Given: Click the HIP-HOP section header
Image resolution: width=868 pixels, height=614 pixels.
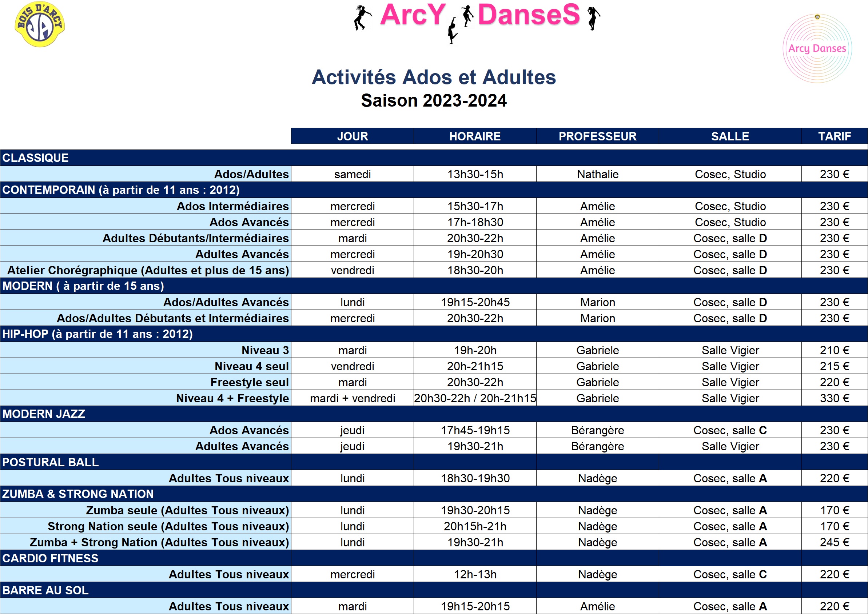Looking at the screenshot, I should pos(434,334).
